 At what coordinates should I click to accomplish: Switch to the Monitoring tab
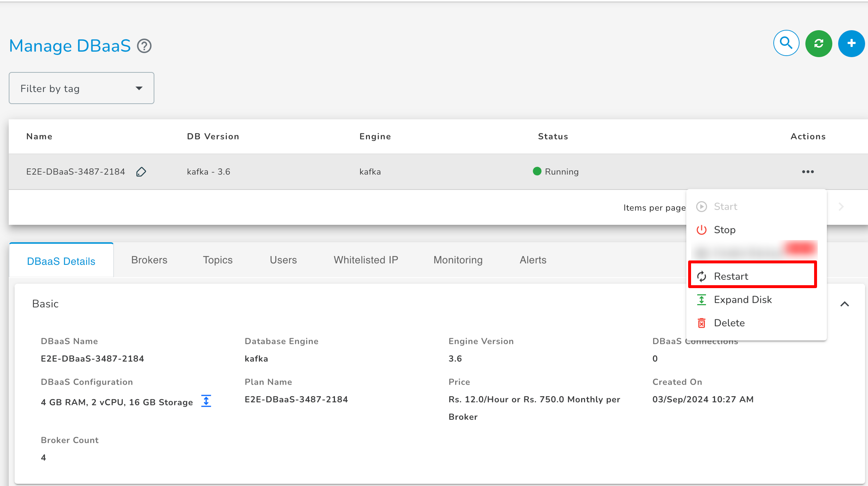tap(458, 260)
